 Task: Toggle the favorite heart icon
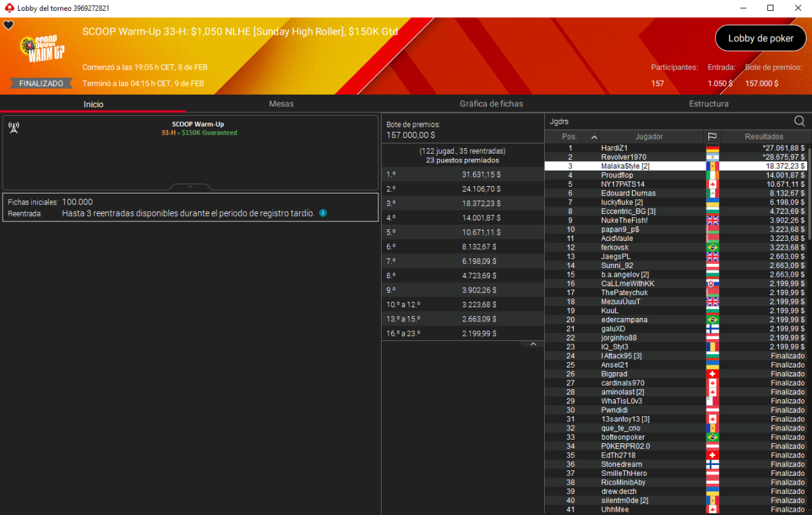[9, 25]
